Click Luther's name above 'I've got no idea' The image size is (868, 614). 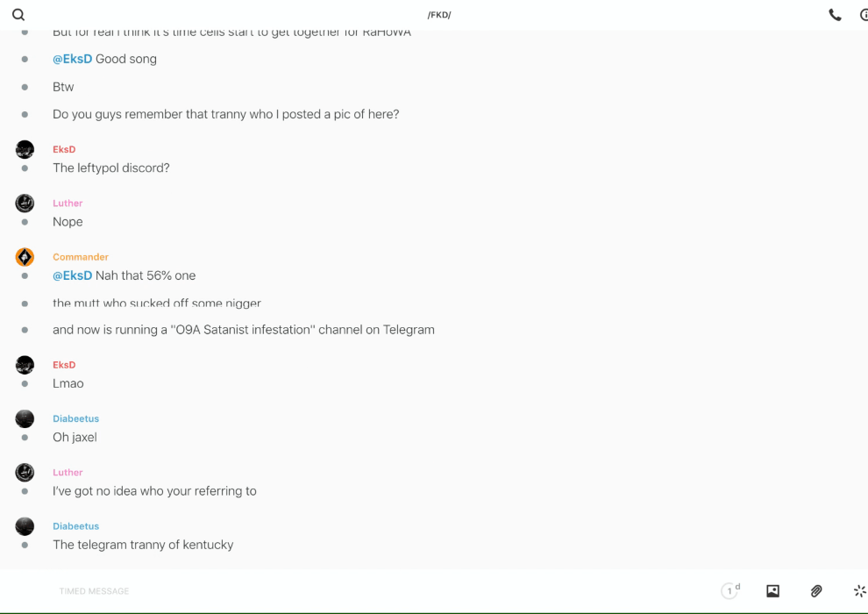(68, 473)
